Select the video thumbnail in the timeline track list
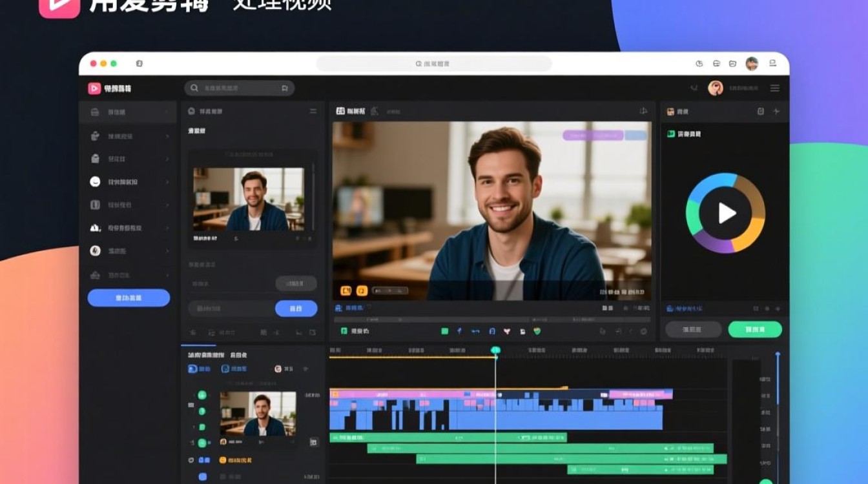 (258, 414)
